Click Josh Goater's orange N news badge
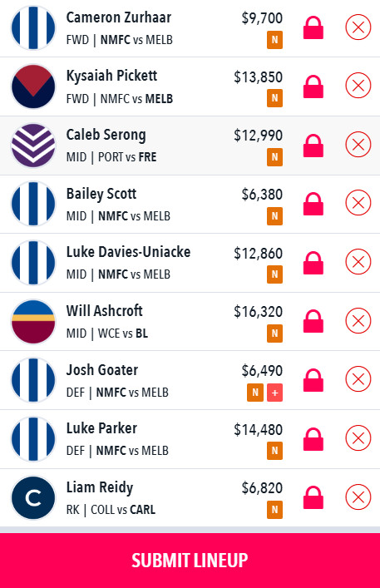The width and height of the screenshot is (380, 588). [254, 393]
